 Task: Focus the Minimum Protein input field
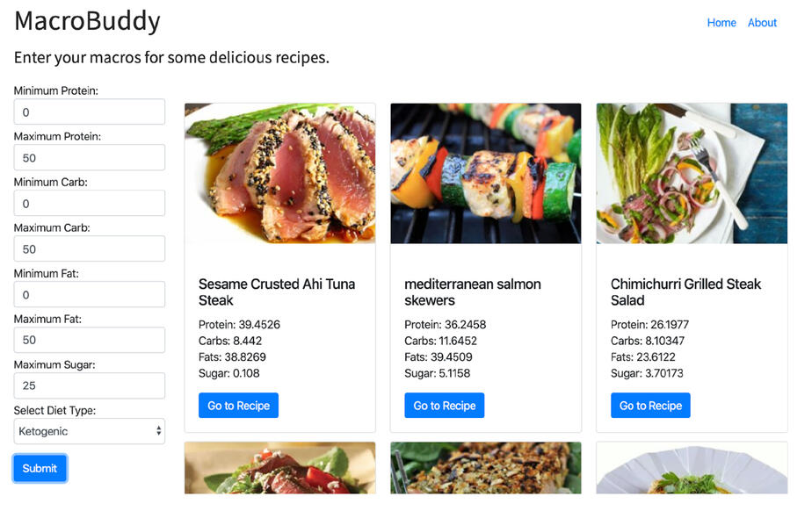coord(89,112)
